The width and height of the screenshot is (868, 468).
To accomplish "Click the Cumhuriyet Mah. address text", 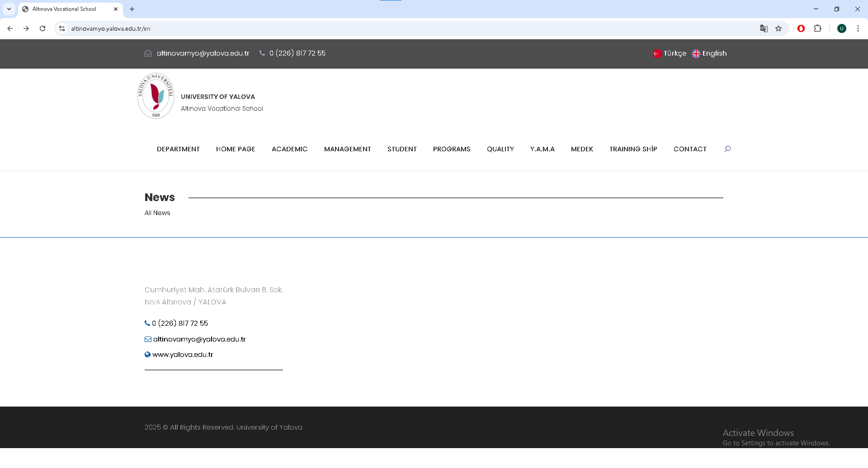I will click(x=214, y=296).
